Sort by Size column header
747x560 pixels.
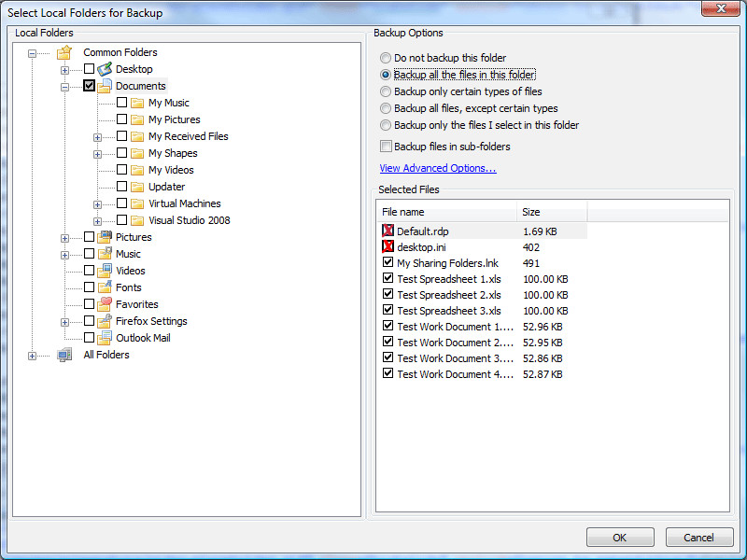tap(552, 212)
